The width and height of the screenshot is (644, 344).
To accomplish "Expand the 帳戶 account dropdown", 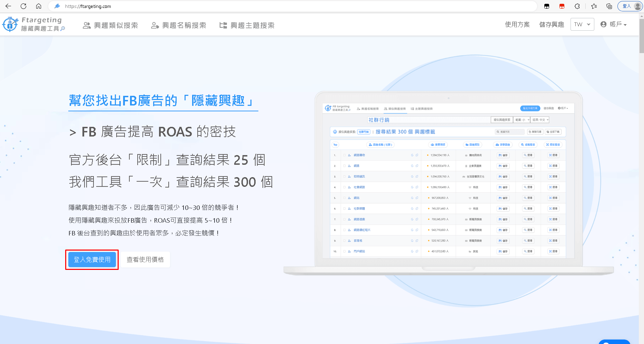I will tap(614, 24).
